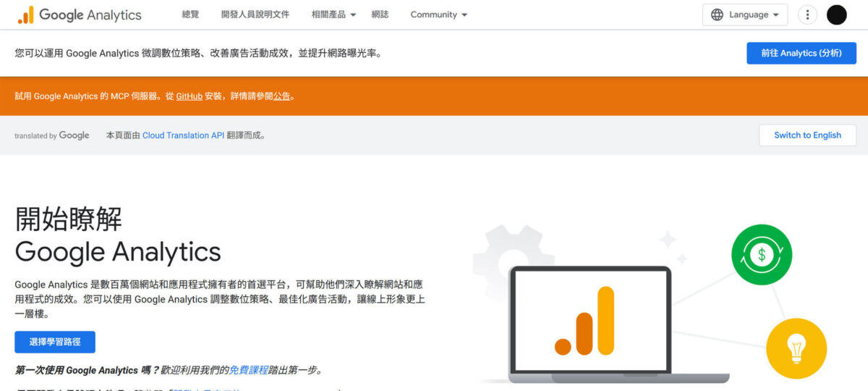Click the translated by Google logo

52,135
